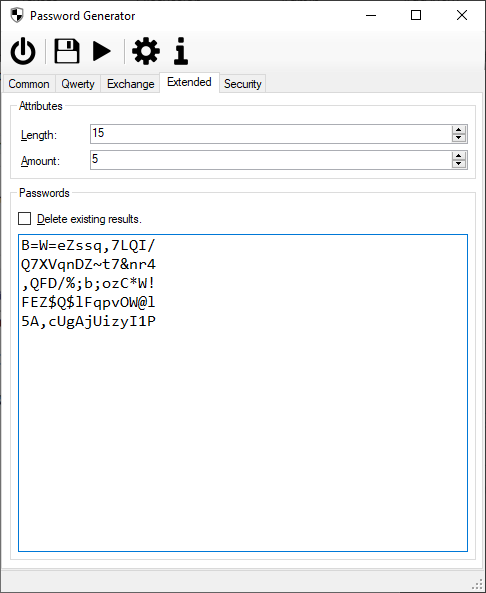Decrease Length with the down arrow
The height and width of the screenshot is (593, 486).
[x=459, y=138]
